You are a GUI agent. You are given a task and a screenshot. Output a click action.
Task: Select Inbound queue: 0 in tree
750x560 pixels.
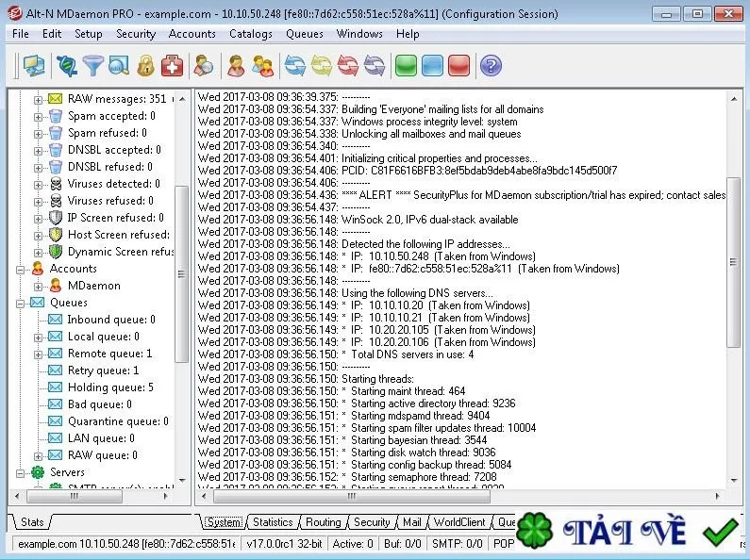coord(111,320)
